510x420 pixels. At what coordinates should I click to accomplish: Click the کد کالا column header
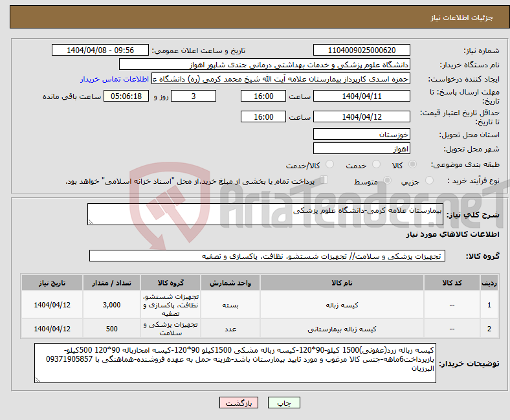(452, 282)
